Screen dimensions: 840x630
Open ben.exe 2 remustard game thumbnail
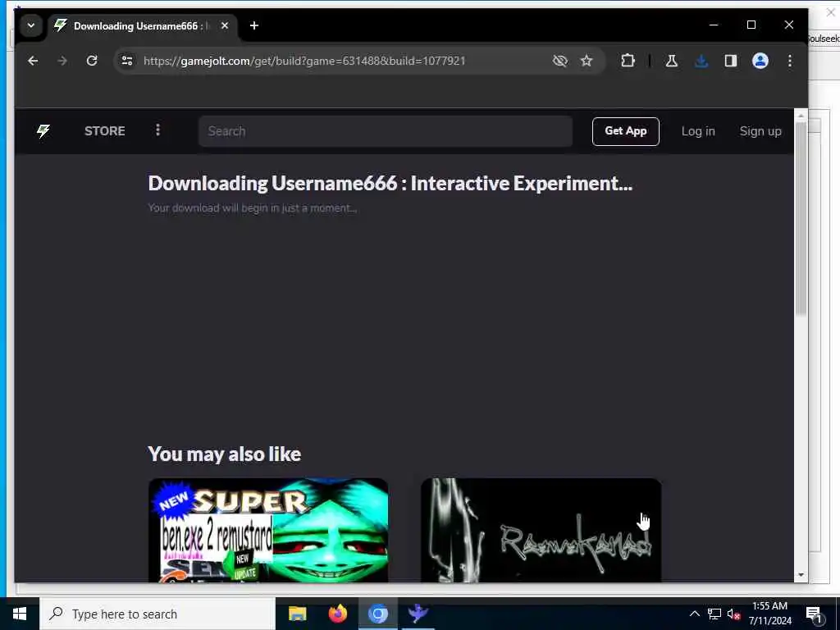tap(268, 530)
